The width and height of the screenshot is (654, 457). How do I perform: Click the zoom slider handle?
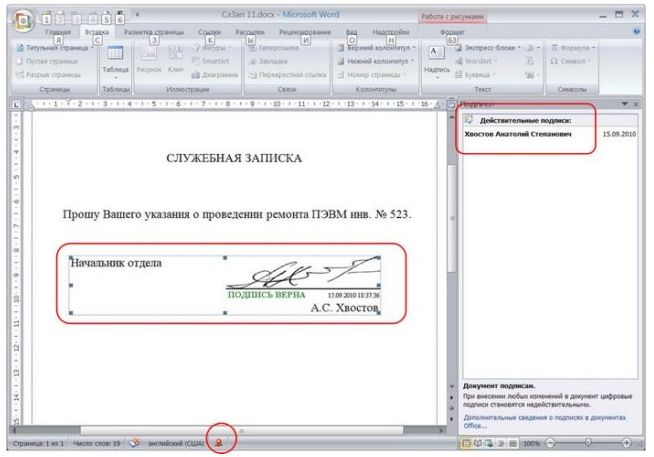coord(588,443)
